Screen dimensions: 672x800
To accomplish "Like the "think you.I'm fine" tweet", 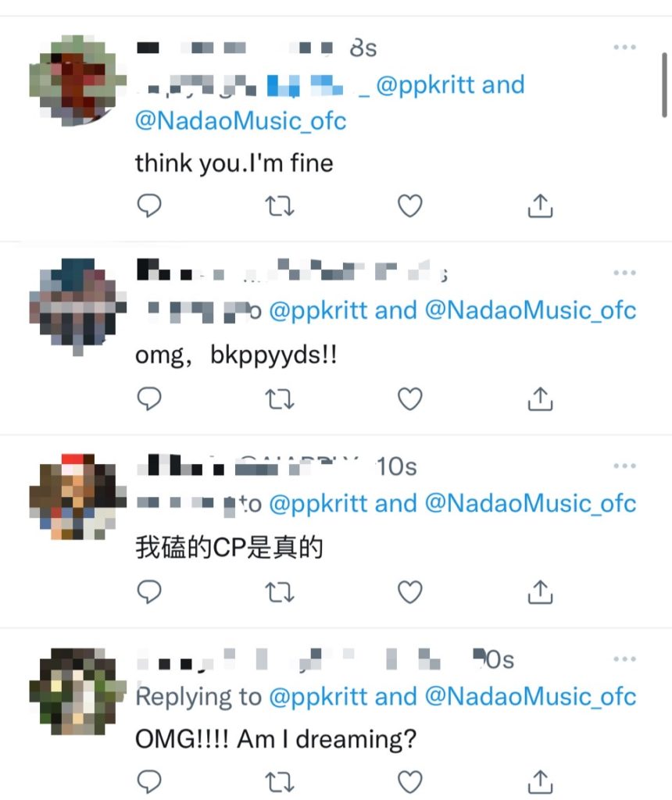I will point(409,205).
